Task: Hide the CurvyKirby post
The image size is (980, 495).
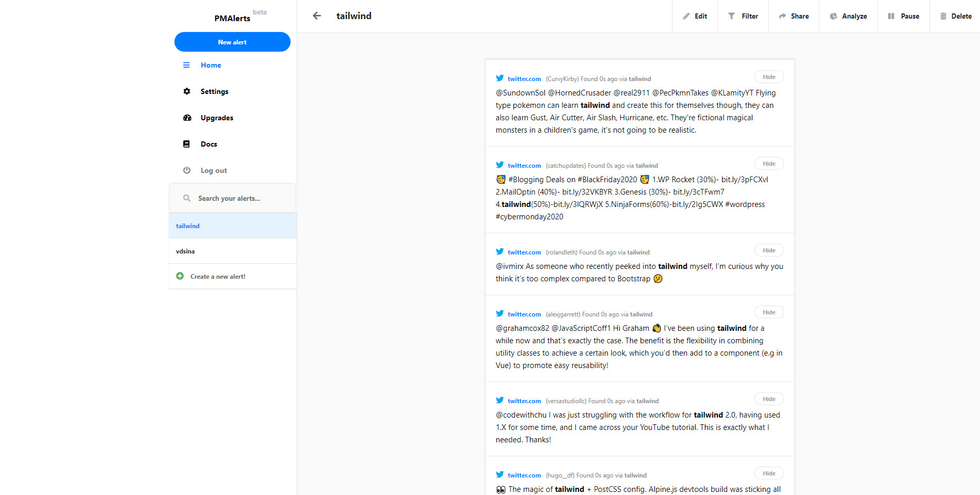Action: coord(769,77)
